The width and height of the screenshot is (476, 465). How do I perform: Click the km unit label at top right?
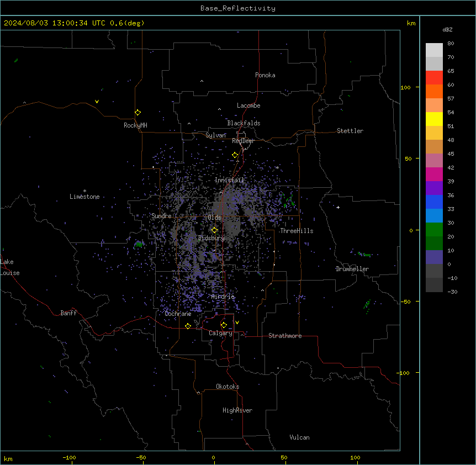click(411, 23)
